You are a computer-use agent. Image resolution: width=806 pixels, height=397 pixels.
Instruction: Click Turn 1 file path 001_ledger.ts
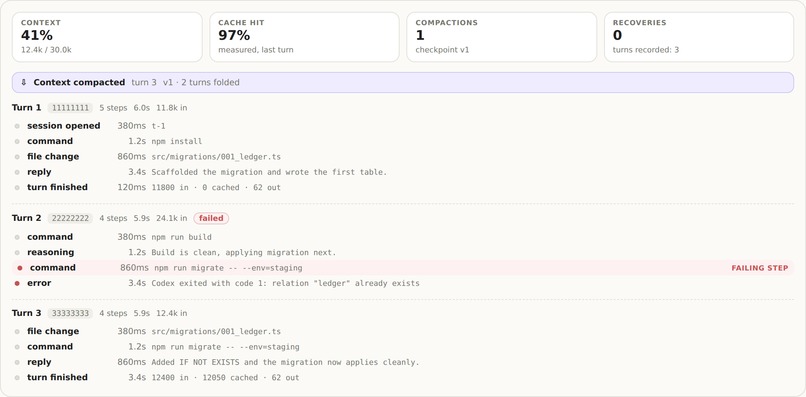tap(216, 157)
